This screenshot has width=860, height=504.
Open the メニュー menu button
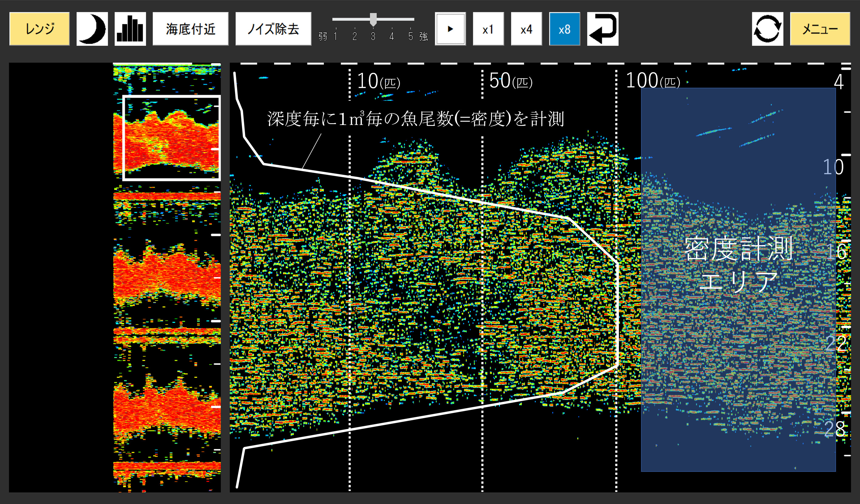tap(820, 29)
